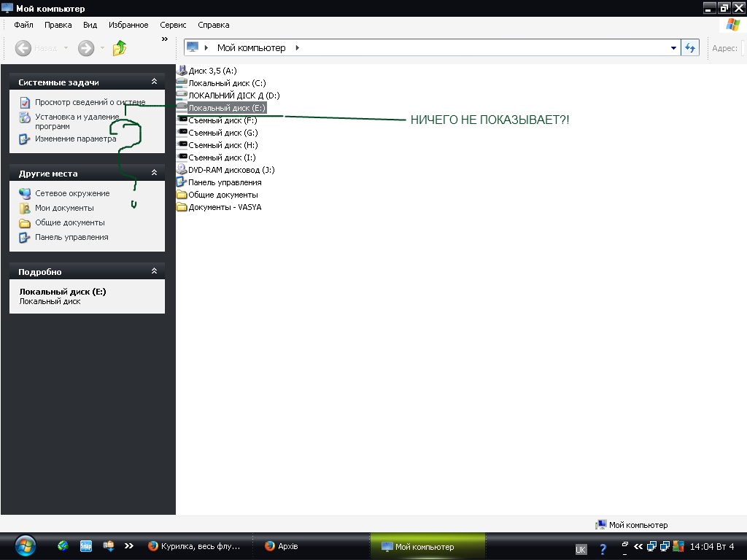Click the blue question mark tray icon
The image size is (747, 560).
[603, 549]
